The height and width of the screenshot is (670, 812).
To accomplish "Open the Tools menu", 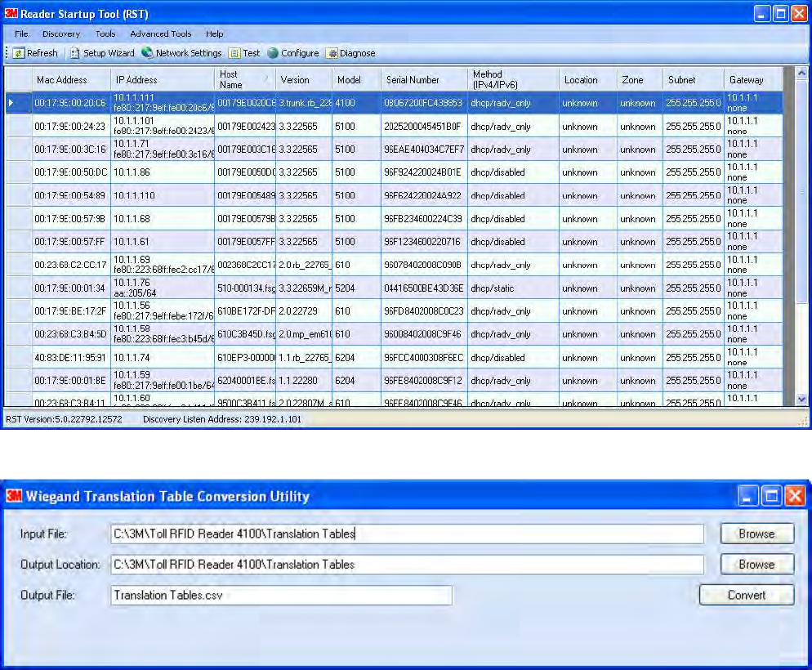I will click(105, 33).
